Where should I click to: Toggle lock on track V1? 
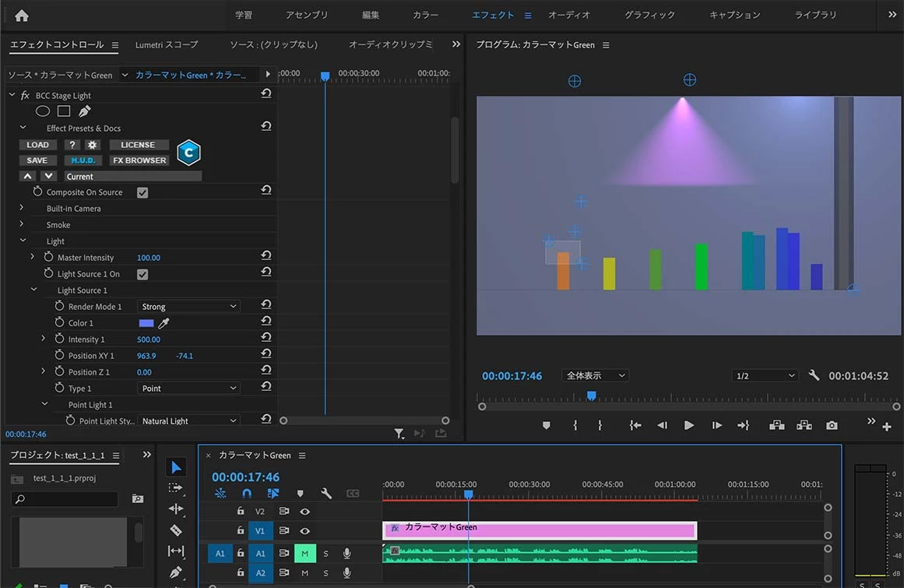point(241,530)
